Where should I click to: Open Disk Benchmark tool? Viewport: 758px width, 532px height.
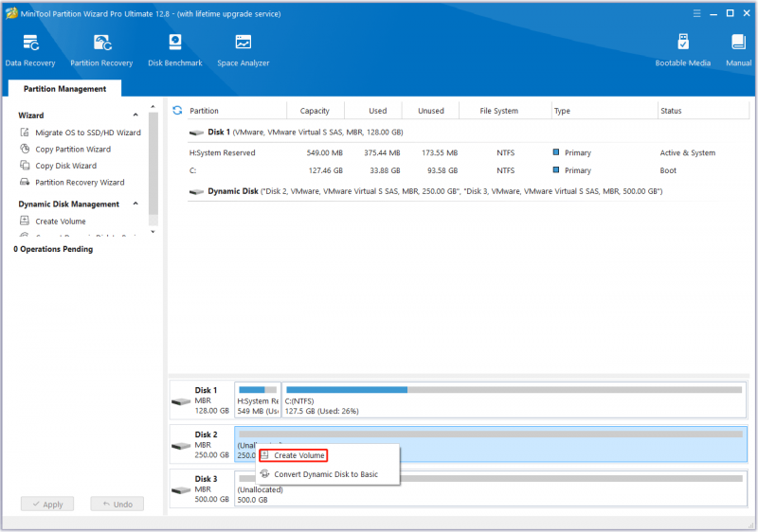coord(175,50)
